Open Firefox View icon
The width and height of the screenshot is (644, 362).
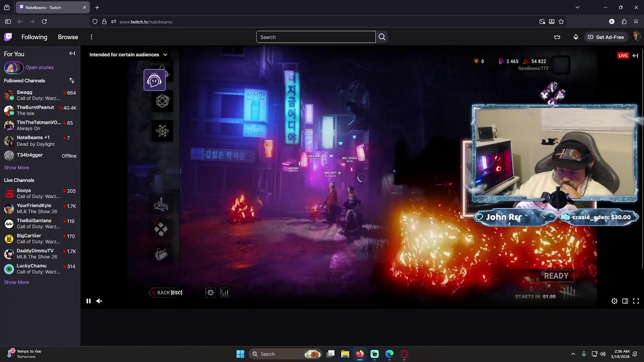pyautogui.click(x=7, y=8)
